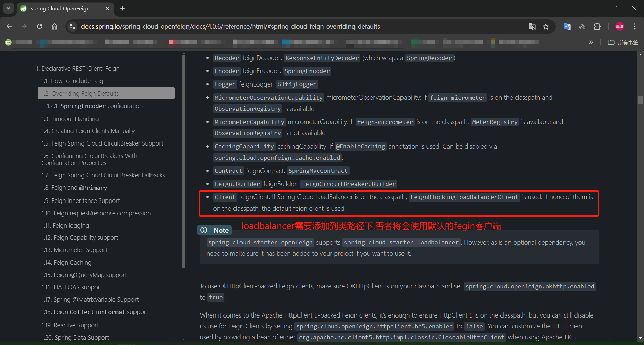Image resolution: width=644 pixels, height=345 pixels.
Task: Click the page scrollbar up arrow
Action: tap(640, 54)
